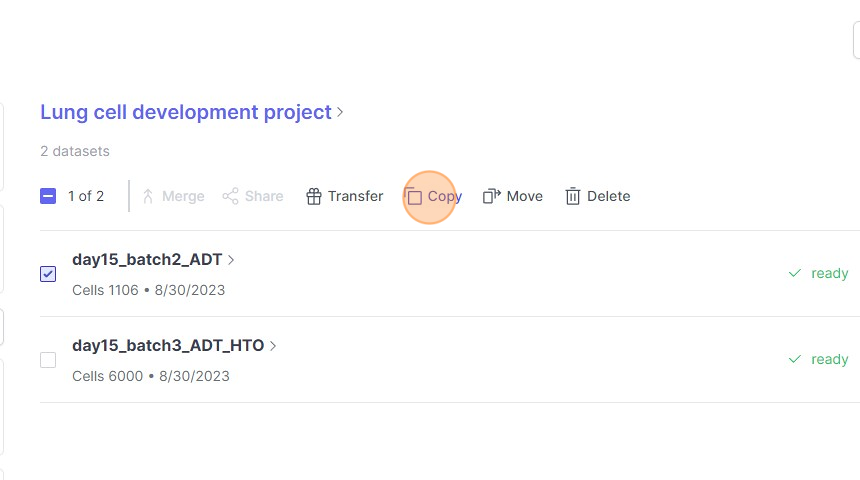860x480 pixels.
Task: Expand chevron beside day15_batch3_ADT_HTO
Action: point(274,346)
